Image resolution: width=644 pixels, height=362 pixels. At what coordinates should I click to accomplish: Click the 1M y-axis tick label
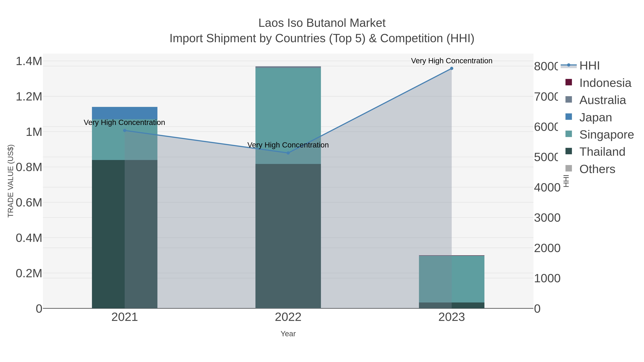pyautogui.click(x=34, y=132)
